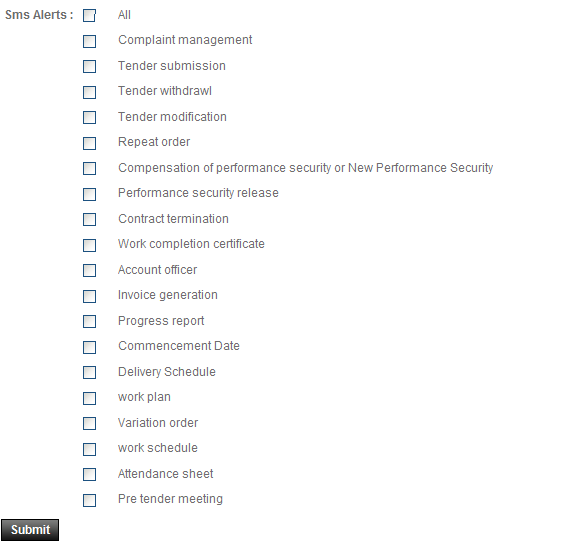This screenshot has width=571, height=544.
Task: Toggle the work plan checkbox
Action: tap(89, 398)
